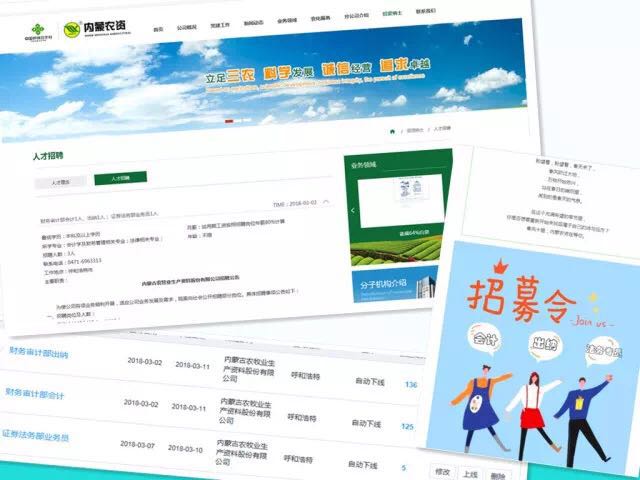Click the green cooperative logo at far left of header
The width and height of the screenshot is (640, 480).
click(x=38, y=33)
